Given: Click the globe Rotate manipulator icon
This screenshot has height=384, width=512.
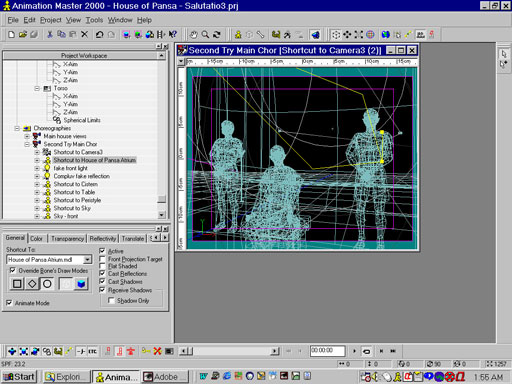Looking at the screenshot, I should point(370,34).
